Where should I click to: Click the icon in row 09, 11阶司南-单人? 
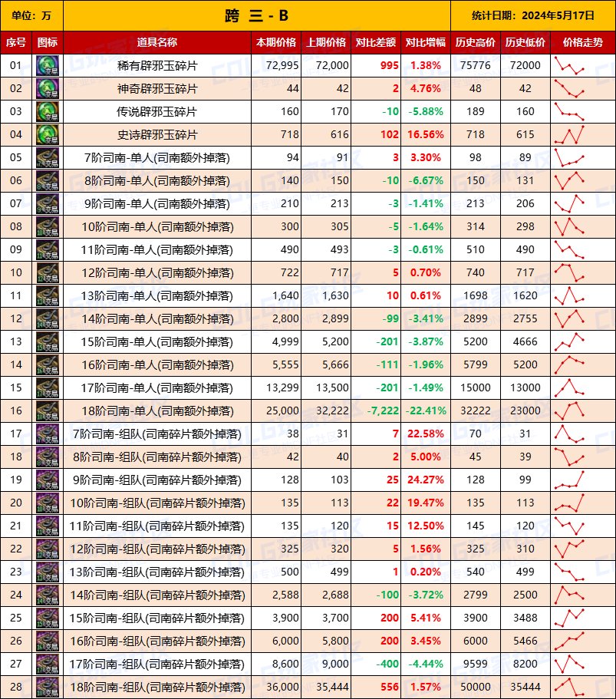pyautogui.click(x=48, y=249)
